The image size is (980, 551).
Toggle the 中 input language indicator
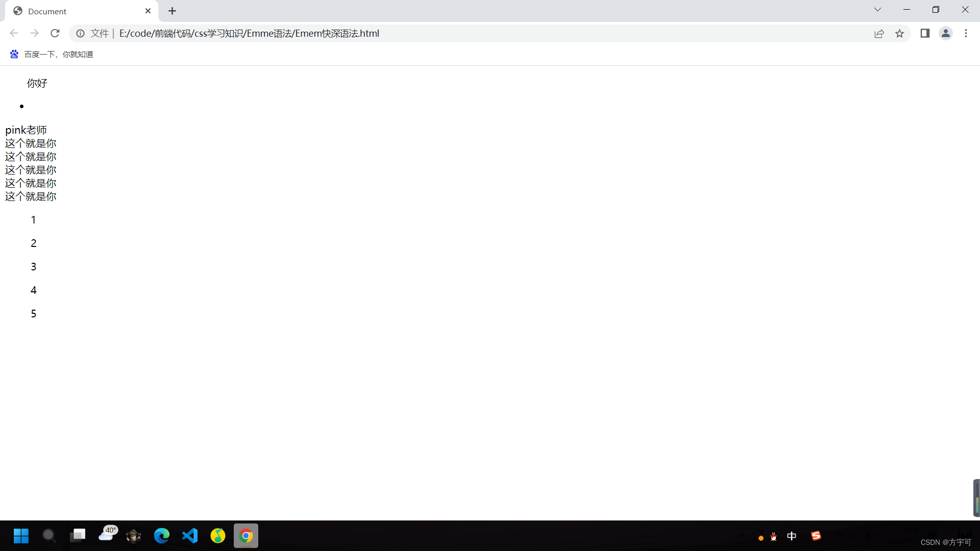pos(792,536)
